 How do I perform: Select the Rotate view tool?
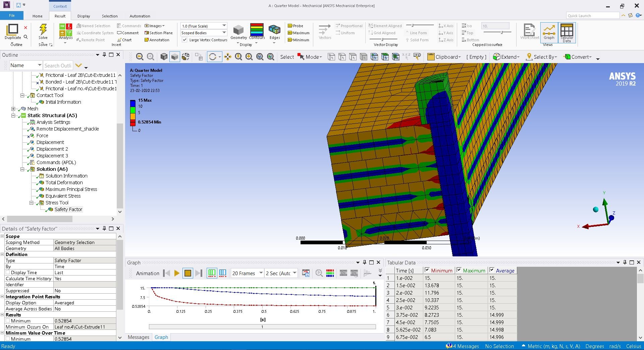point(213,57)
